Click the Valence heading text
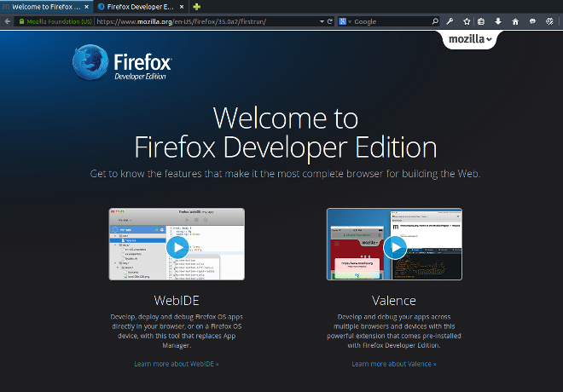The image size is (563, 392). (x=394, y=301)
